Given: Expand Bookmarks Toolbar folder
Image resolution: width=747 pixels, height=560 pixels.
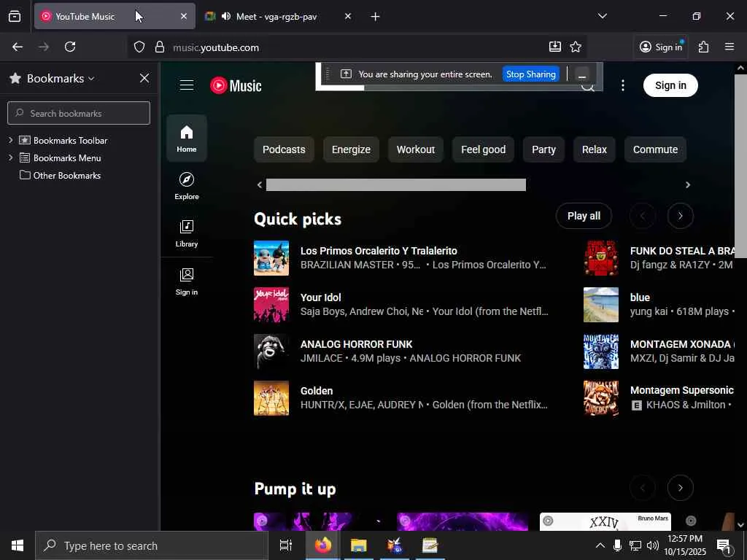Looking at the screenshot, I should pos(10,140).
